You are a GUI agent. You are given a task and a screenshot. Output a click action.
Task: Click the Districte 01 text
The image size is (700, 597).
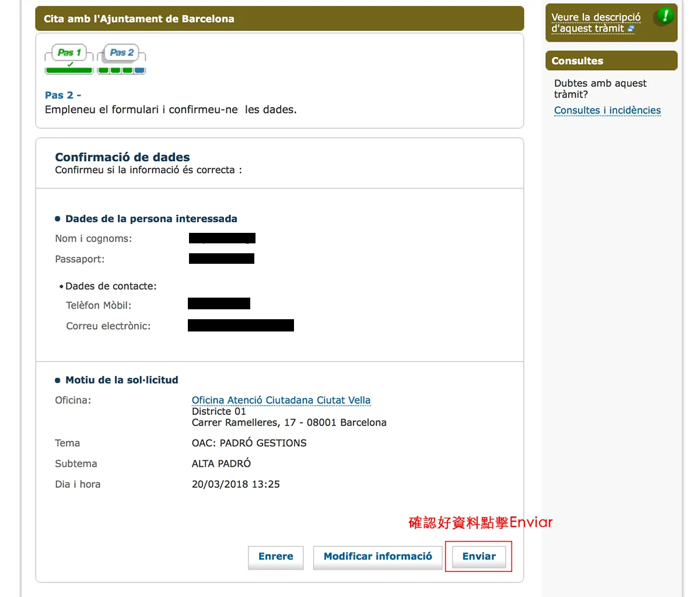click(x=219, y=411)
